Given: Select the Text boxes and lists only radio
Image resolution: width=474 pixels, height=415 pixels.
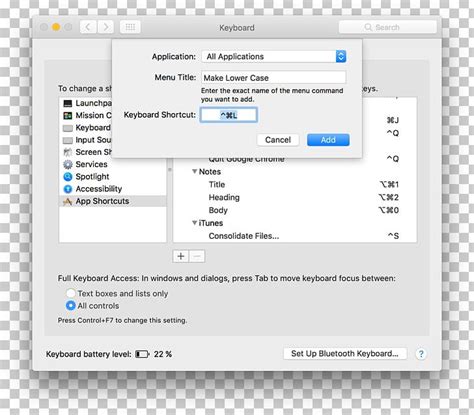Looking at the screenshot, I should point(71,293).
